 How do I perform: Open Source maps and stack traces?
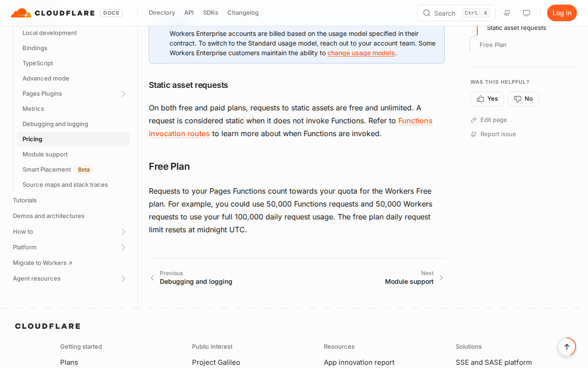click(65, 185)
